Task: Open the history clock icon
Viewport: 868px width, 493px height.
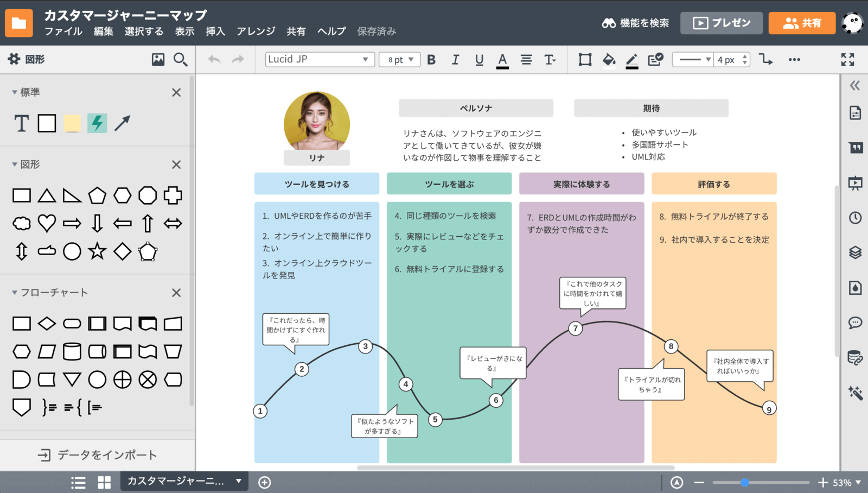Action: [855, 218]
